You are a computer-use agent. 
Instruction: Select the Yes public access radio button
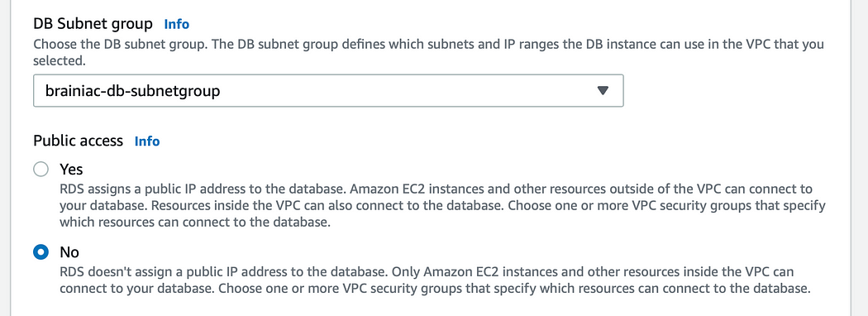pos(41,169)
